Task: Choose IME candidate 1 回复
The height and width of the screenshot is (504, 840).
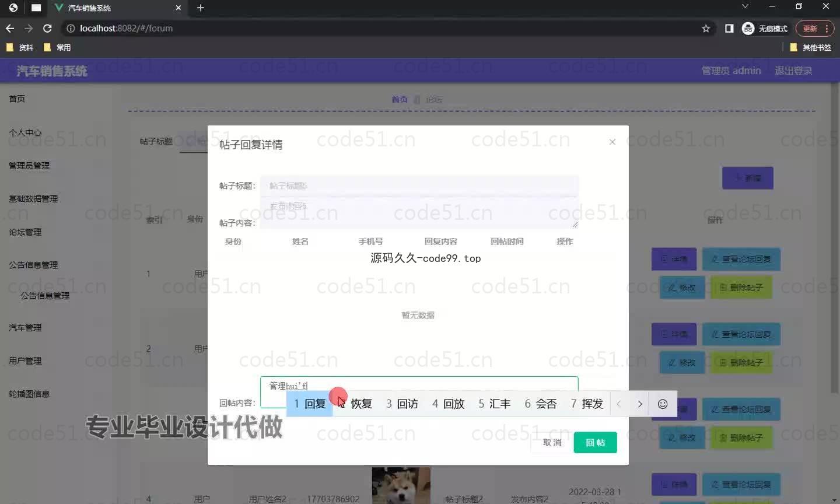Action: 310,404
